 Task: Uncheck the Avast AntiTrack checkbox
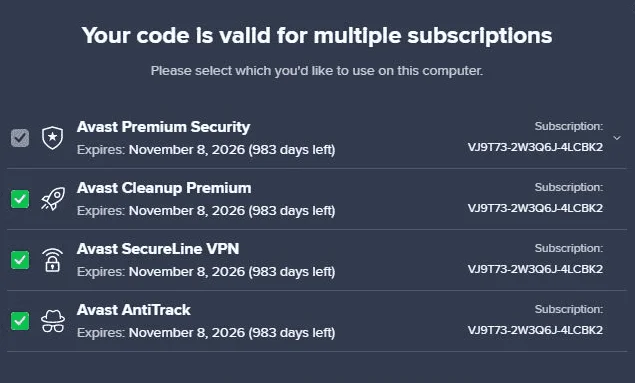[20, 321]
